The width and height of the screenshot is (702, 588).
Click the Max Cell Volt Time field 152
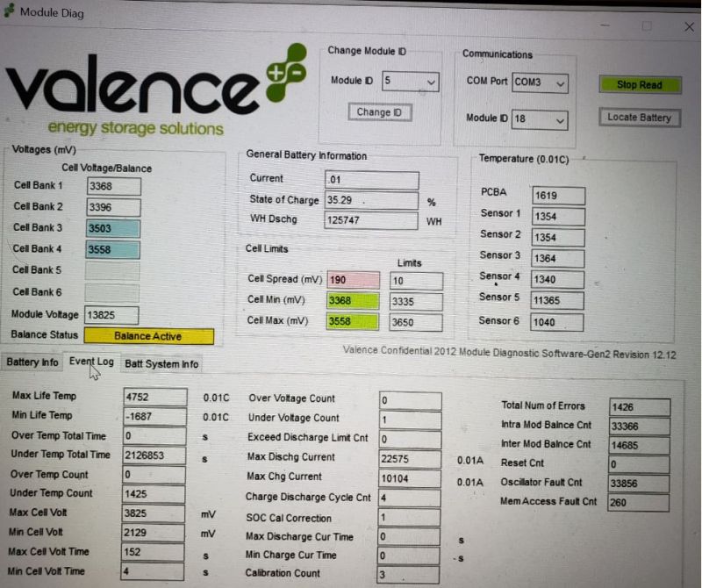(x=152, y=552)
